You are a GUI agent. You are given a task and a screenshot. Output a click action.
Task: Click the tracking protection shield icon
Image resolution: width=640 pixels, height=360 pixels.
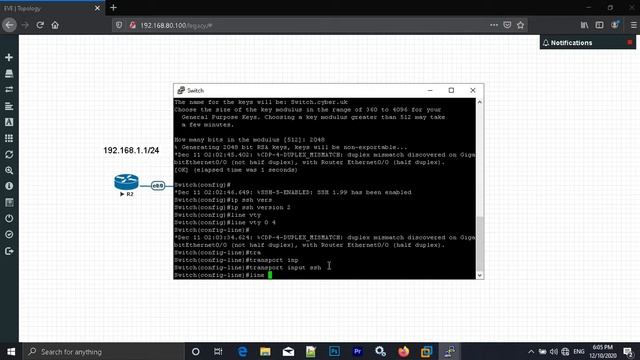[x=119, y=25]
